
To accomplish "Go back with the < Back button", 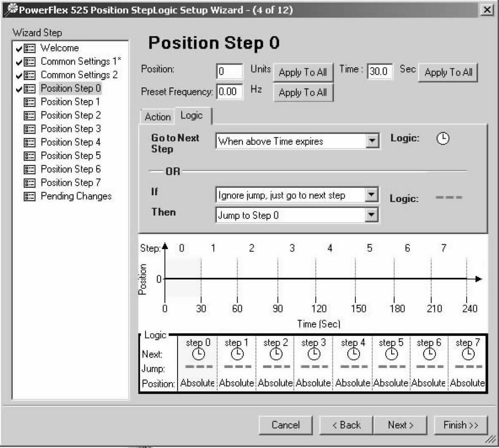I will (346, 425).
